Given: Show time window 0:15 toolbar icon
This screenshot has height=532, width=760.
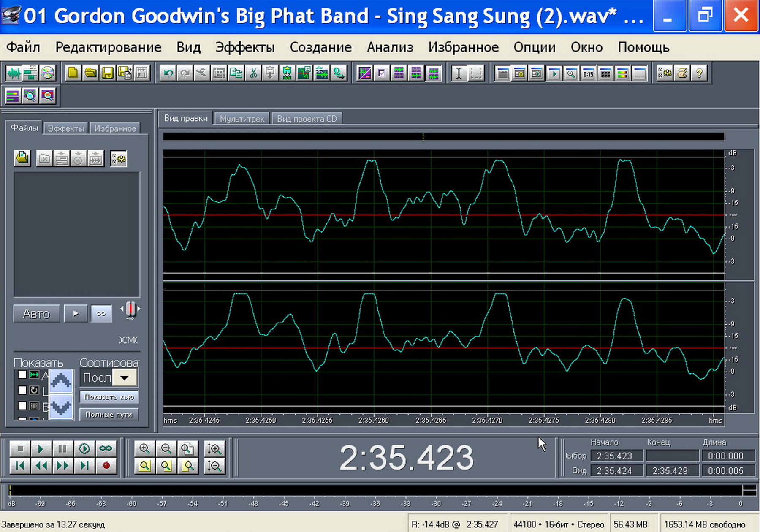Looking at the screenshot, I should (588, 73).
